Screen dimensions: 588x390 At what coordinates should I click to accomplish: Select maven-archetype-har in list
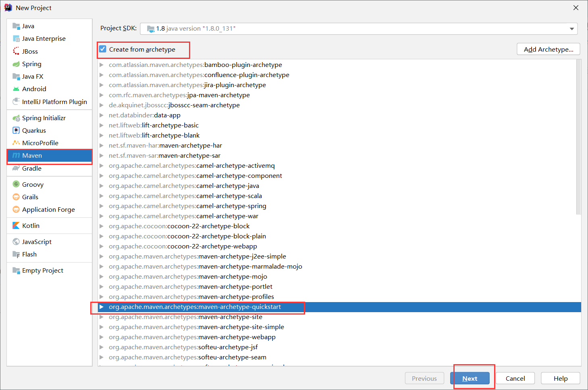(x=339, y=146)
